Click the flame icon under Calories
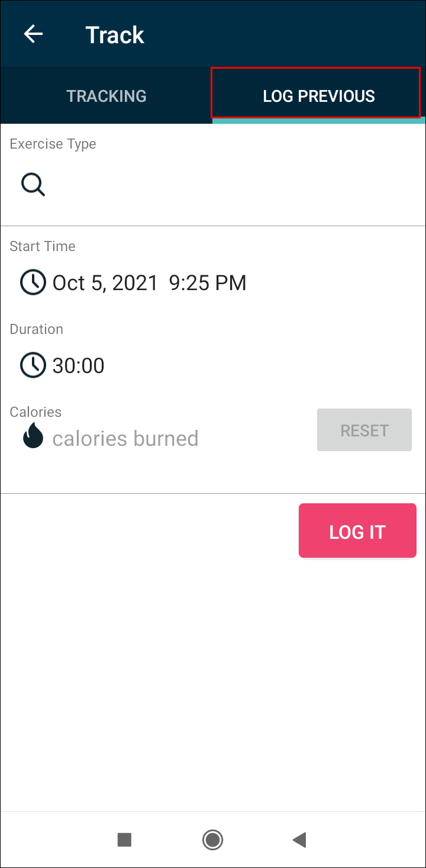Image resolution: width=426 pixels, height=868 pixels. pos(33,438)
